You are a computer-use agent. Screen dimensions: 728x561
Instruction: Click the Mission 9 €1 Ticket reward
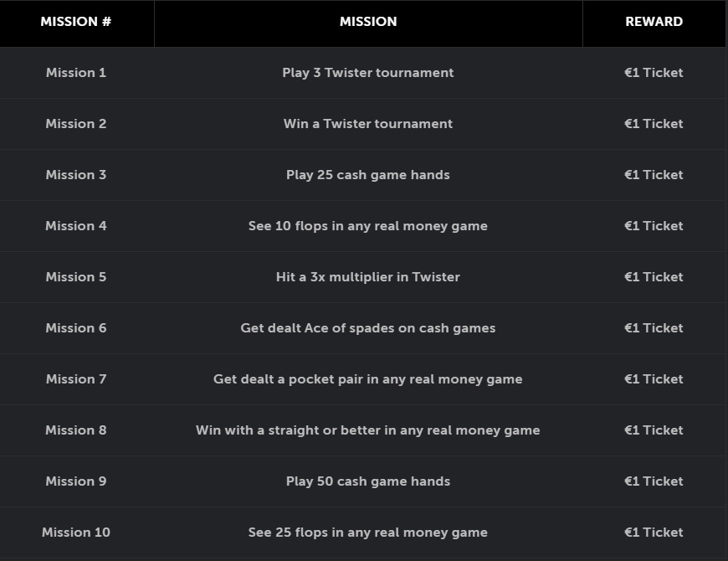point(654,481)
